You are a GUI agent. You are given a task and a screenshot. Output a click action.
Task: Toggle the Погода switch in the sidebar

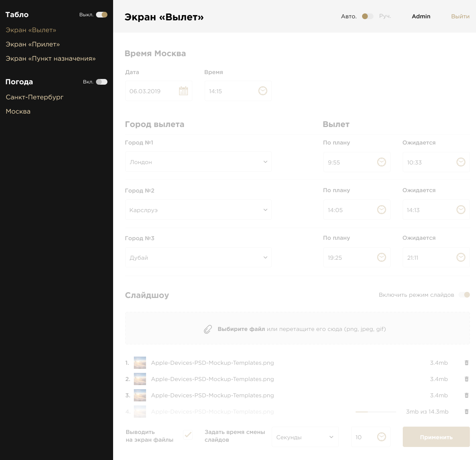click(102, 82)
